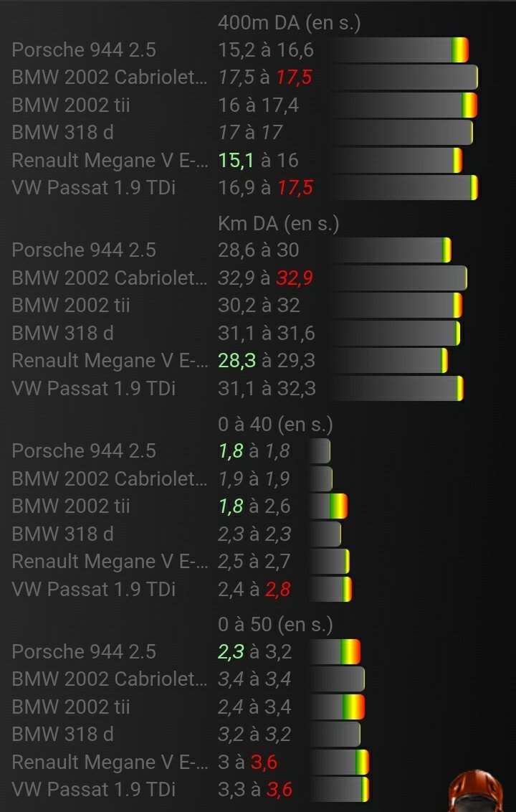
Task: Tap BMW 2002 Cabriolet in 0 à 50 section
Action: click(109, 679)
